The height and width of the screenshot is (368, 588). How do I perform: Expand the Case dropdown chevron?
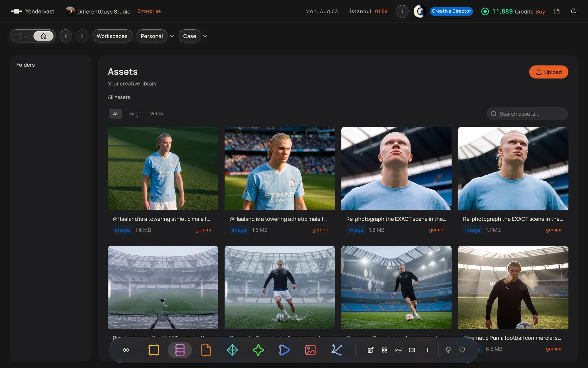pos(205,36)
